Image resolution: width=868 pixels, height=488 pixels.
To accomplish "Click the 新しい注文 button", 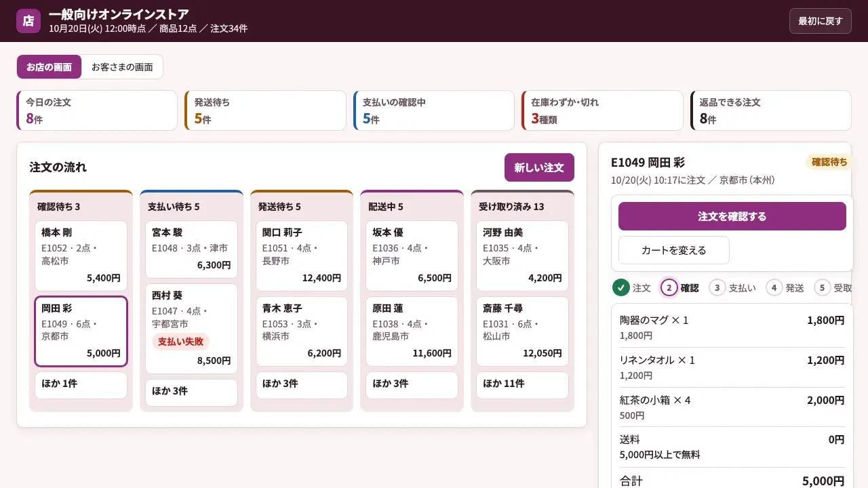I will (x=539, y=167).
